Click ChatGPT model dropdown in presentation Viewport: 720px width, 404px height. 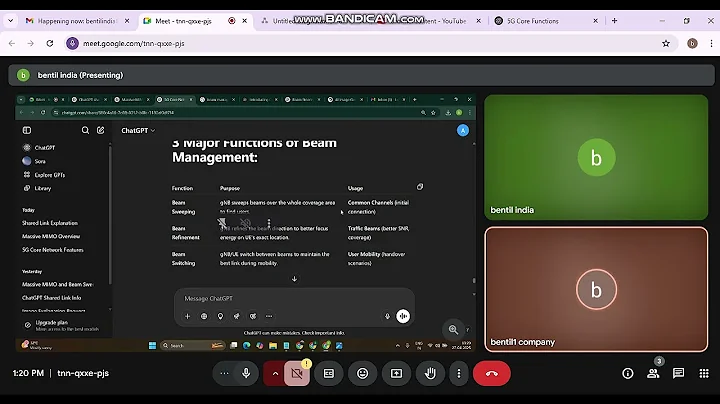138,130
